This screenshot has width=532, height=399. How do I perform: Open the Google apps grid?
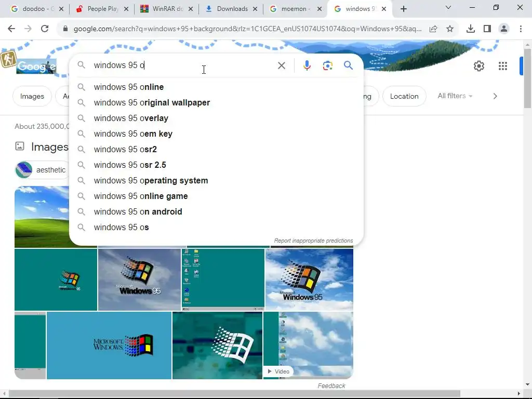503,66
